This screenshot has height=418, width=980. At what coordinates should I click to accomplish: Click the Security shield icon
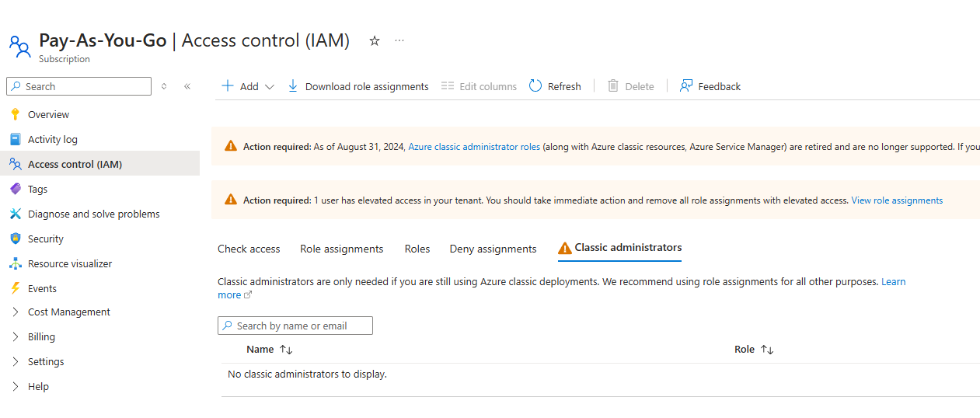(15, 239)
